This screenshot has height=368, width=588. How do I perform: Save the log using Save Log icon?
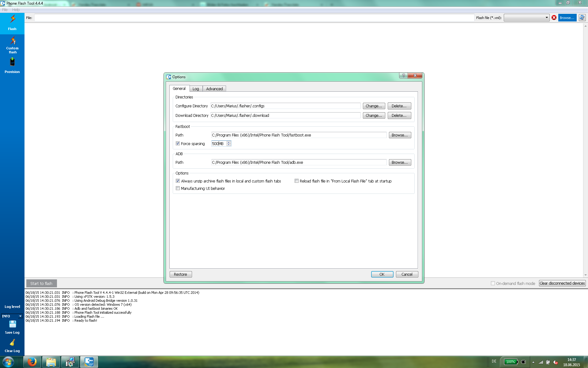12,327
